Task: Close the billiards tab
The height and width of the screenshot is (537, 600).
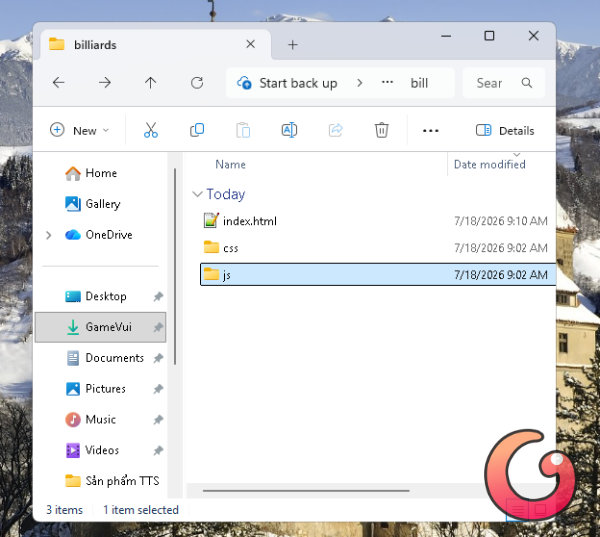Action: pyautogui.click(x=251, y=44)
